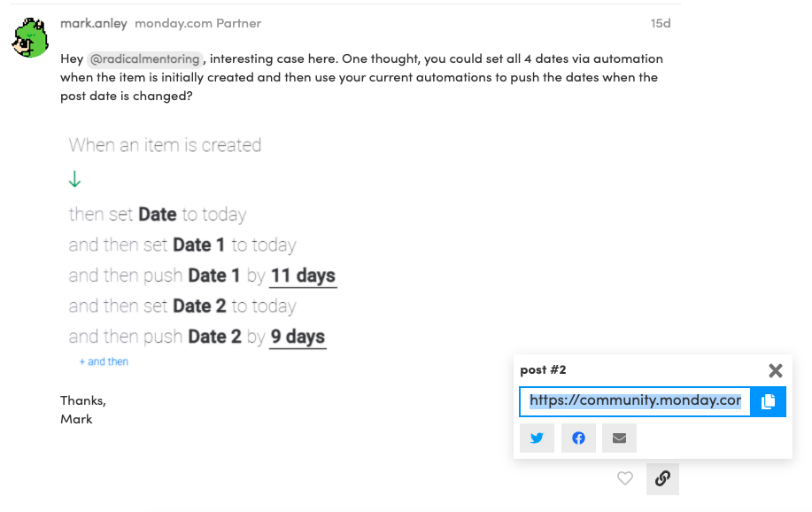Click the "monday.com Partner" title
The image size is (812, 512).
(x=197, y=23)
